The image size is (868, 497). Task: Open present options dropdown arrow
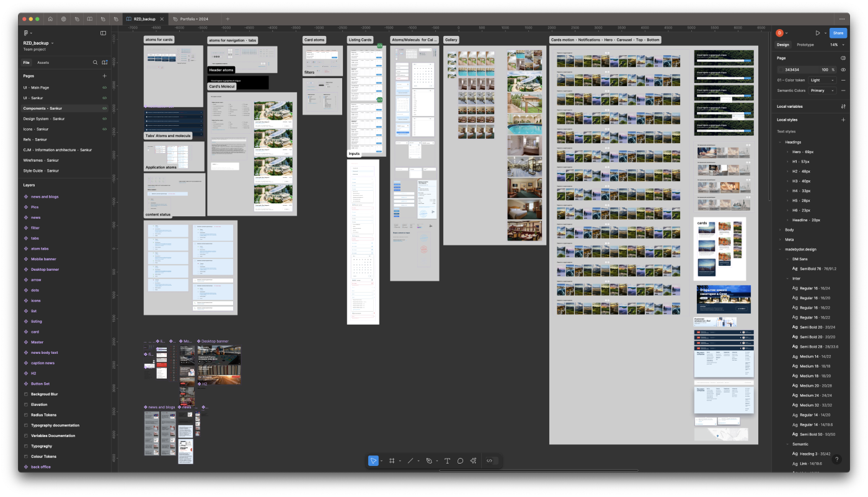click(x=825, y=33)
